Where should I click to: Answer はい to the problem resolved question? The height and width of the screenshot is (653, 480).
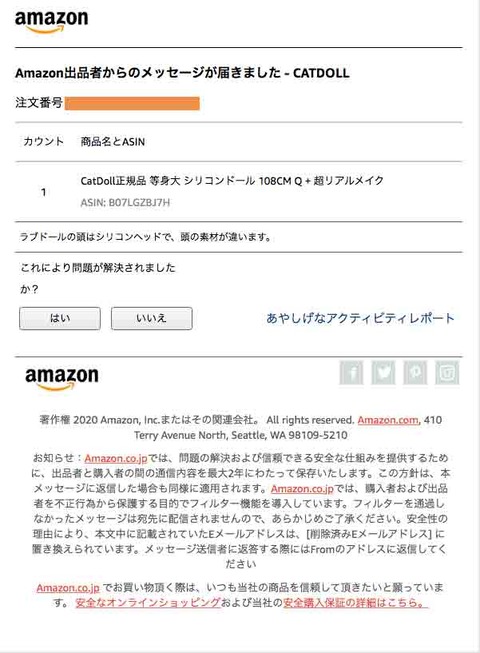[x=60, y=319]
